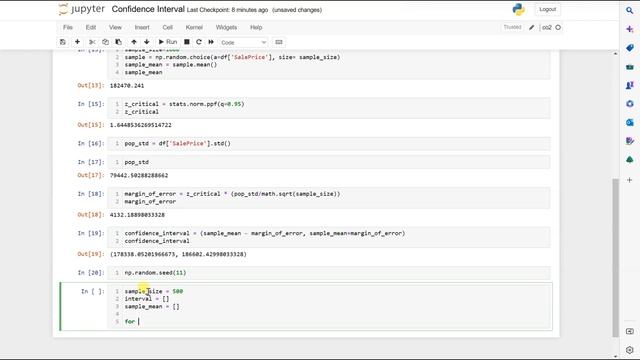Screen dimensions: 640x360
Task: Click output value 1.6448536269514722
Action: point(140,125)
